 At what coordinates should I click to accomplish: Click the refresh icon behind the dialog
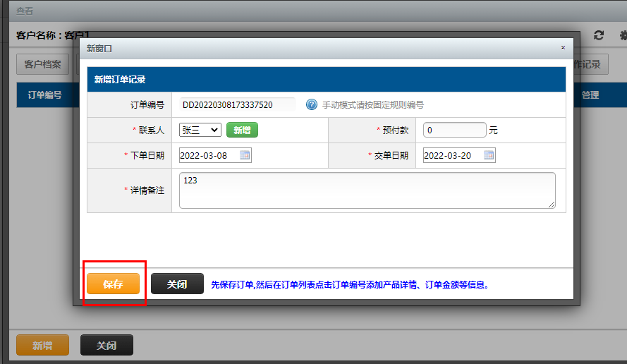point(599,35)
